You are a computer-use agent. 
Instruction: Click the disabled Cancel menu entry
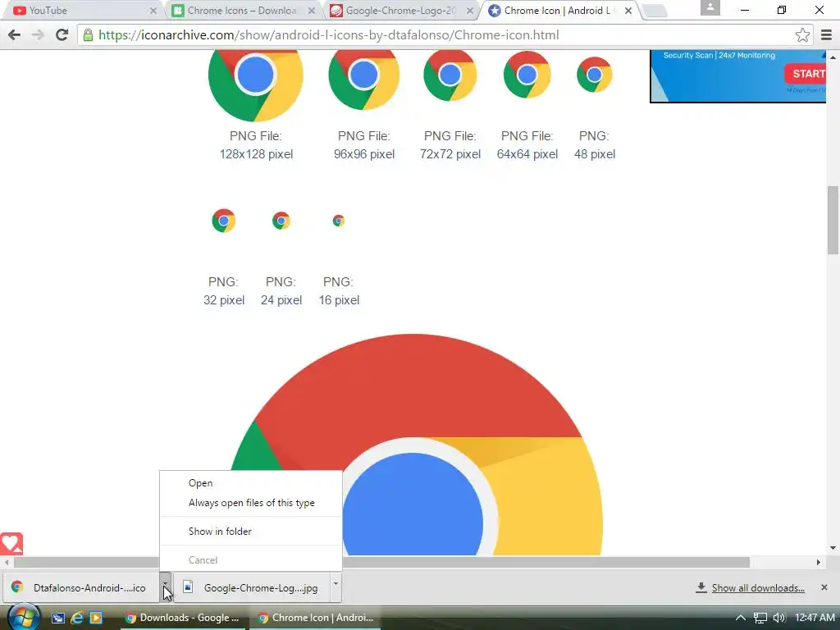coord(251,559)
